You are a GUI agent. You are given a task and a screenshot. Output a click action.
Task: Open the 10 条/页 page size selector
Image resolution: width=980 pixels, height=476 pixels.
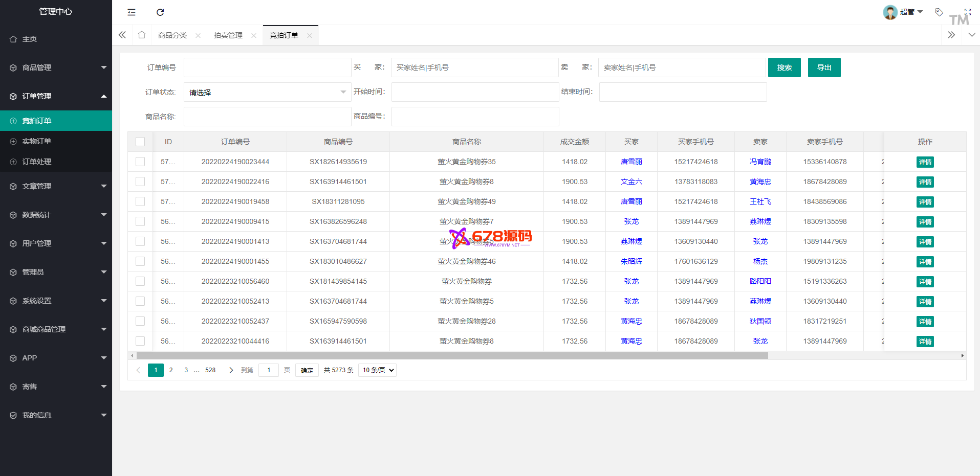(x=377, y=370)
